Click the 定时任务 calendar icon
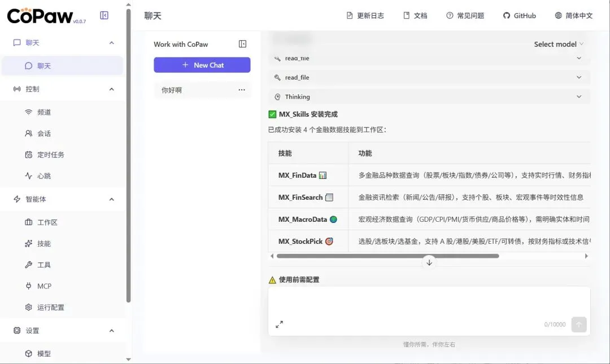 pos(28,155)
